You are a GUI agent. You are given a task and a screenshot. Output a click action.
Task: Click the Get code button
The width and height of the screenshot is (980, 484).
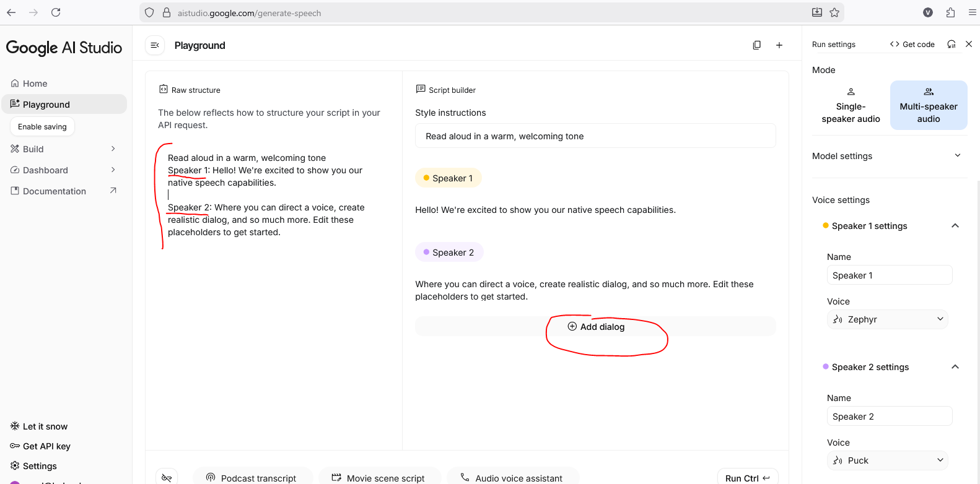912,44
